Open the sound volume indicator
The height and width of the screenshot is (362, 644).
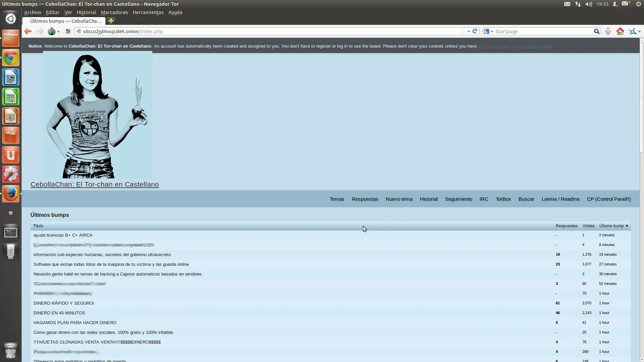[x=589, y=4]
